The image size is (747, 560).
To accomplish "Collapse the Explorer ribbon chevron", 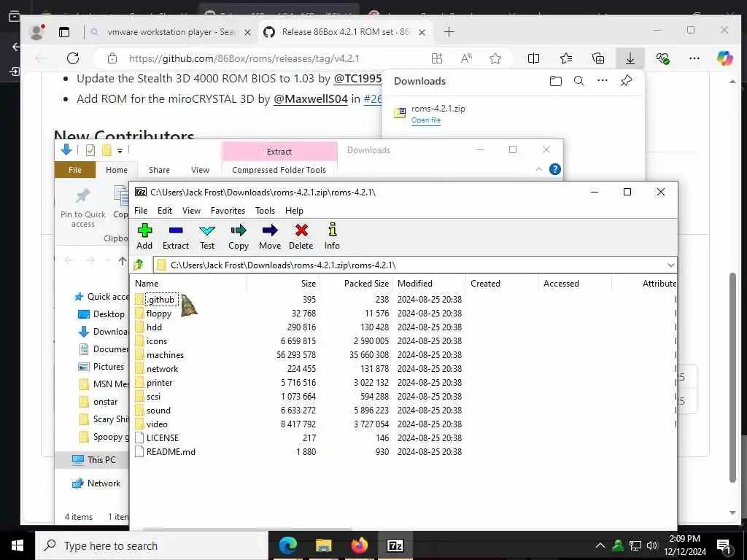I will (539, 169).
